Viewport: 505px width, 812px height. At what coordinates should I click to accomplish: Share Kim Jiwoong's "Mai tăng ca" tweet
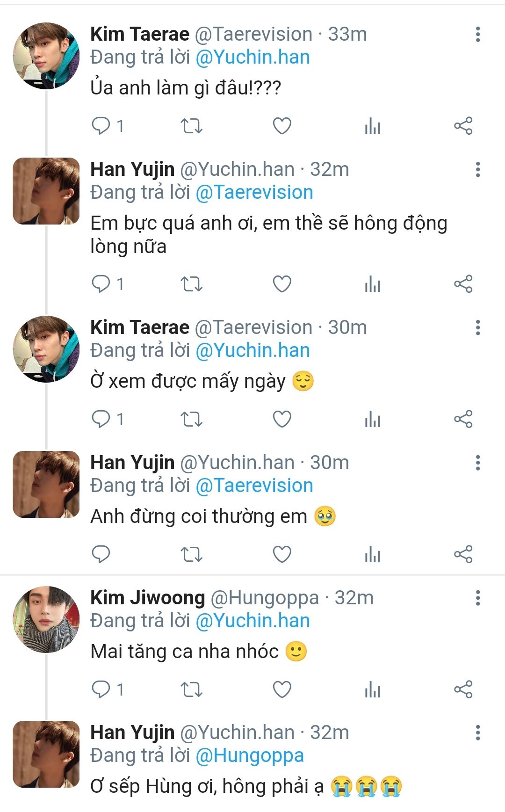coord(463,689)
